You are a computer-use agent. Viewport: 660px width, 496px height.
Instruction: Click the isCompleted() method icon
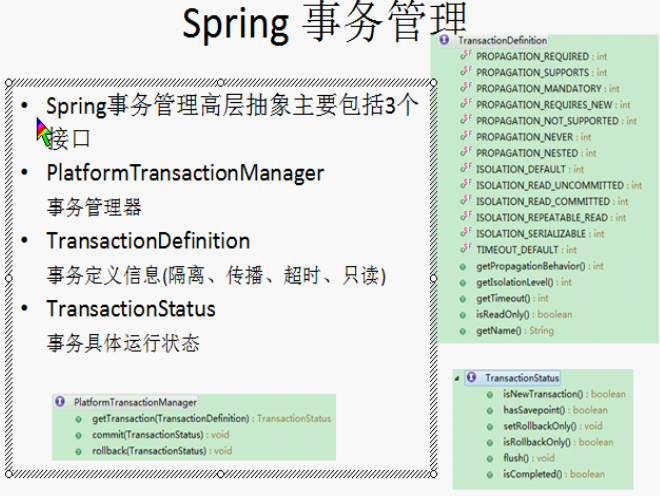point(490,475)
